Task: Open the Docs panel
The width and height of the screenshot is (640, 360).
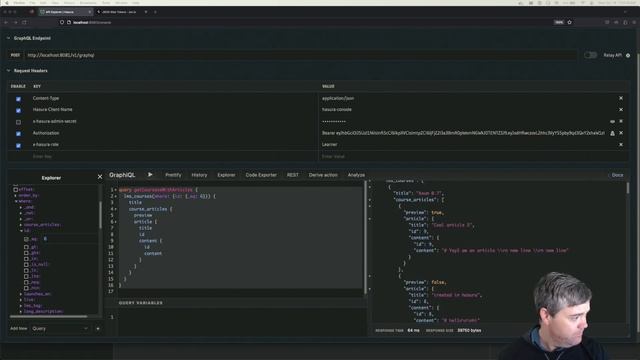Action: (x=617, y=175)
